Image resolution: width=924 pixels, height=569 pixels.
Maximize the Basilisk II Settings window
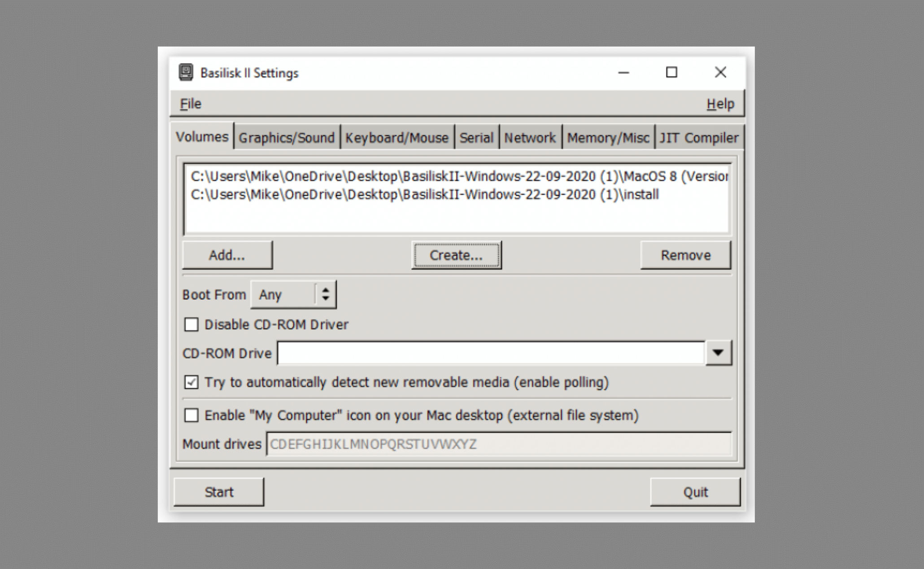pos(671,72)
